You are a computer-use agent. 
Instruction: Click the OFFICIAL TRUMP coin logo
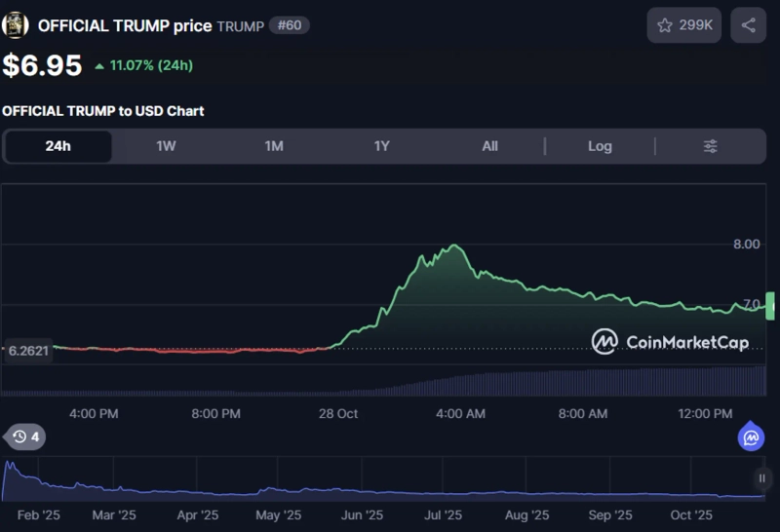point(16,25)
